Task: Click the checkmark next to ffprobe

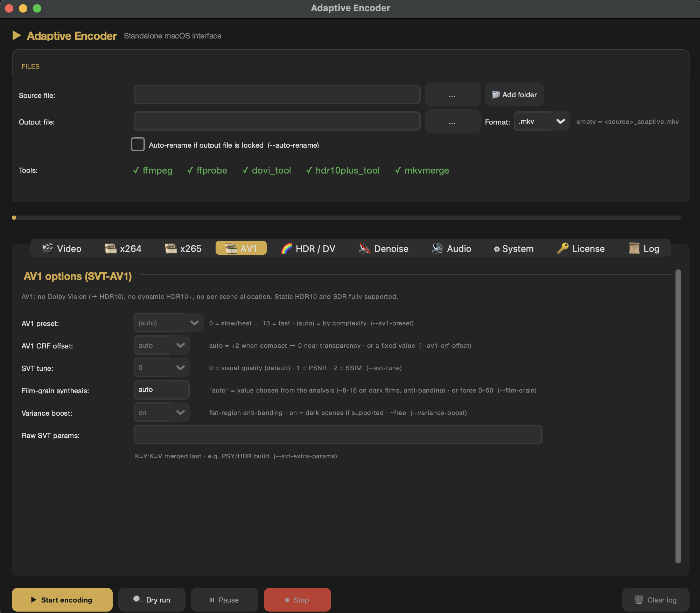Action: click(x=190, y=170)
